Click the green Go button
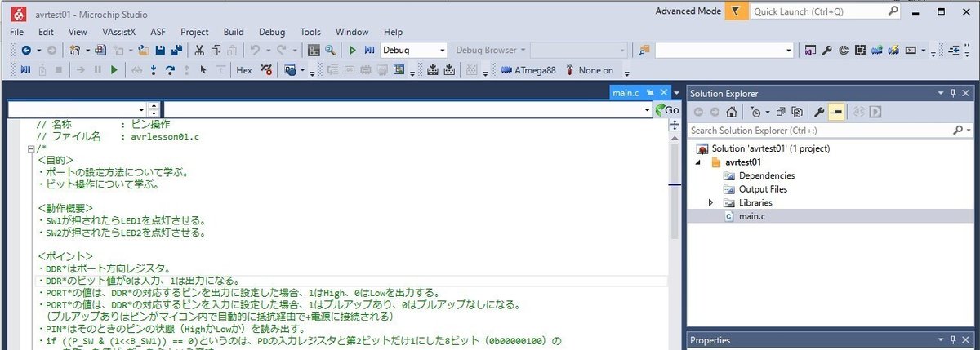980x350 pixels. click(667, 109)
